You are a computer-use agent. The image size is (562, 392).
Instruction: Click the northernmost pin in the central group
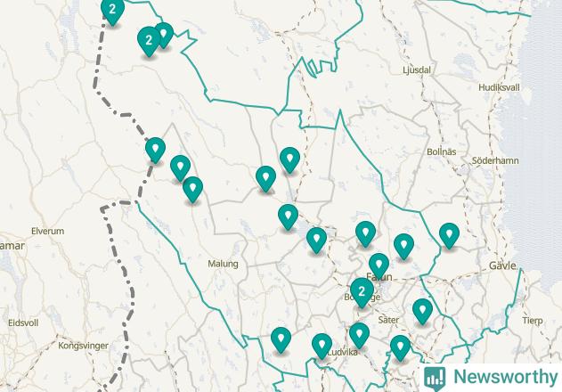pyautogui.click(x=289, y=160)
